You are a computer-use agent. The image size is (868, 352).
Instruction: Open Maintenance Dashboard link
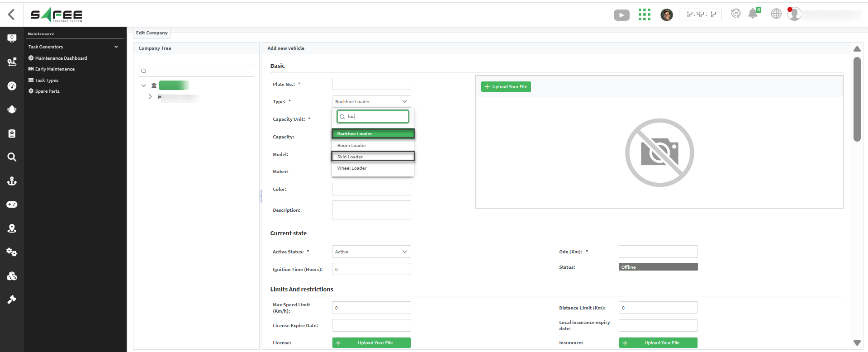[61, 58]
